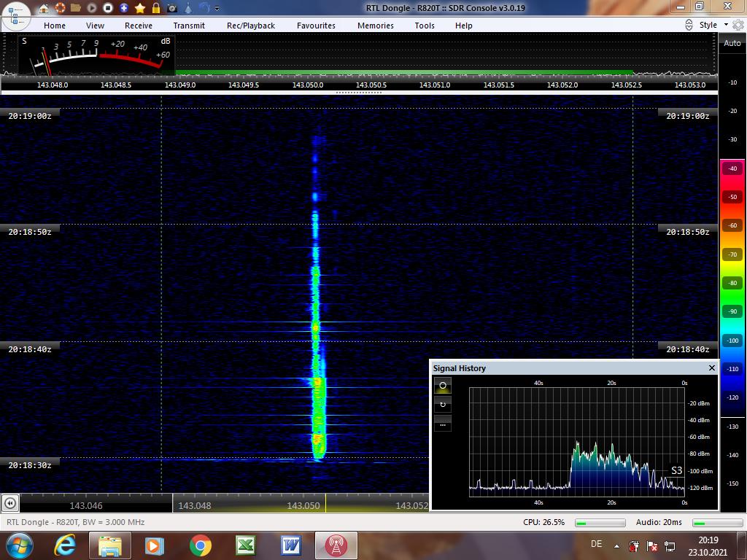Click the blue plus add icon
The height and width of the screenshot is (560, 747).
[124, 7]
